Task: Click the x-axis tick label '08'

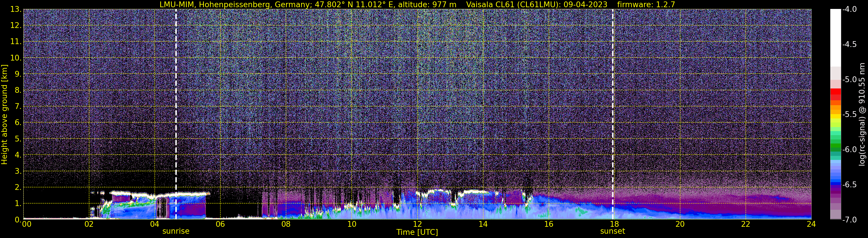Action: (286, 224)
